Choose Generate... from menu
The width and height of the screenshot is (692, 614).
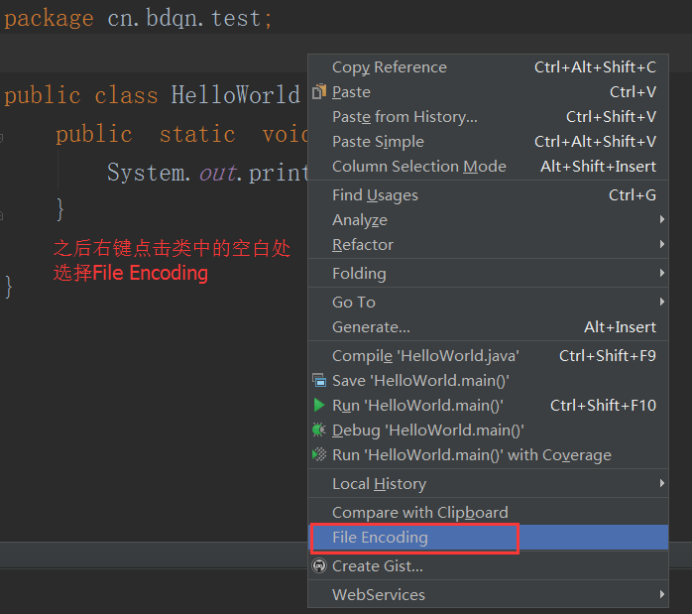point(488,327)
